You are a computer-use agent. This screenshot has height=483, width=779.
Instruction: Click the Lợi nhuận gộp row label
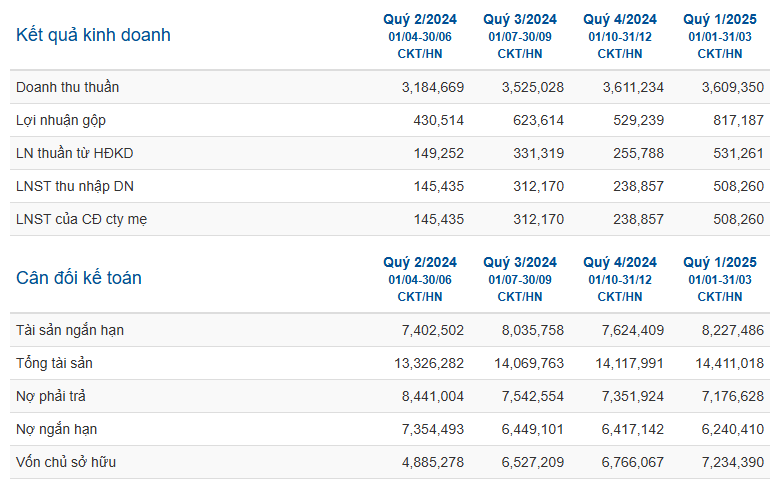click(x=61, y=120)
